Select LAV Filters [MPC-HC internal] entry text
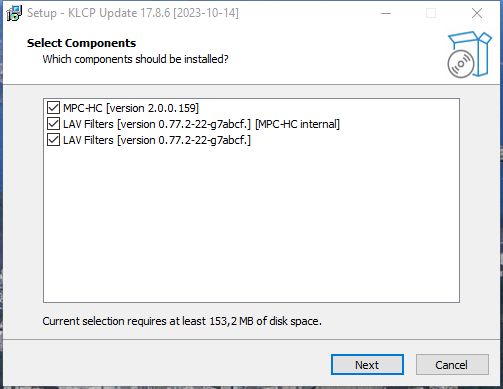The height and width of the screenshot is (389, 503). [201, 124]
